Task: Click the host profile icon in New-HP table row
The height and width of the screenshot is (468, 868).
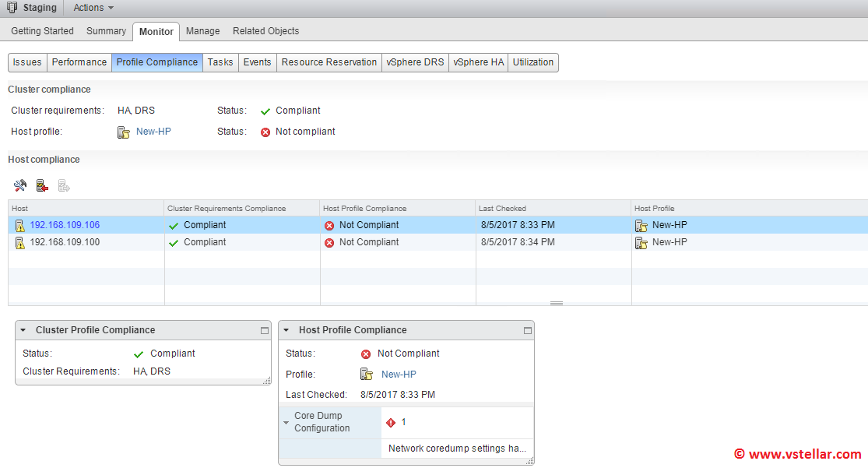Action: (x=641, y=225)
